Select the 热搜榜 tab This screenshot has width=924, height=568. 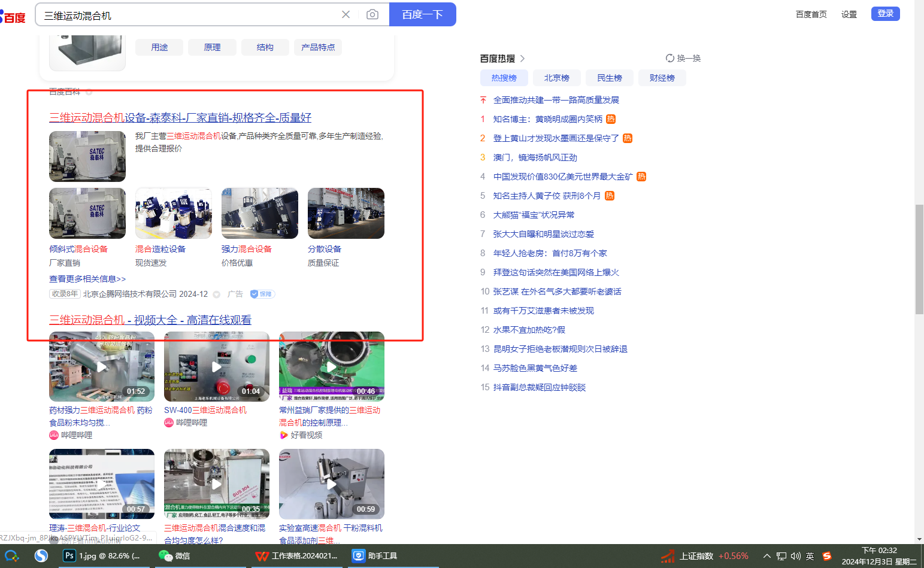(504, 78)
